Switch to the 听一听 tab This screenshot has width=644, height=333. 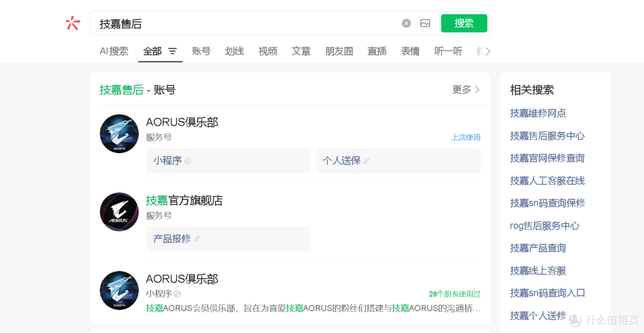(x=448, y=51)
